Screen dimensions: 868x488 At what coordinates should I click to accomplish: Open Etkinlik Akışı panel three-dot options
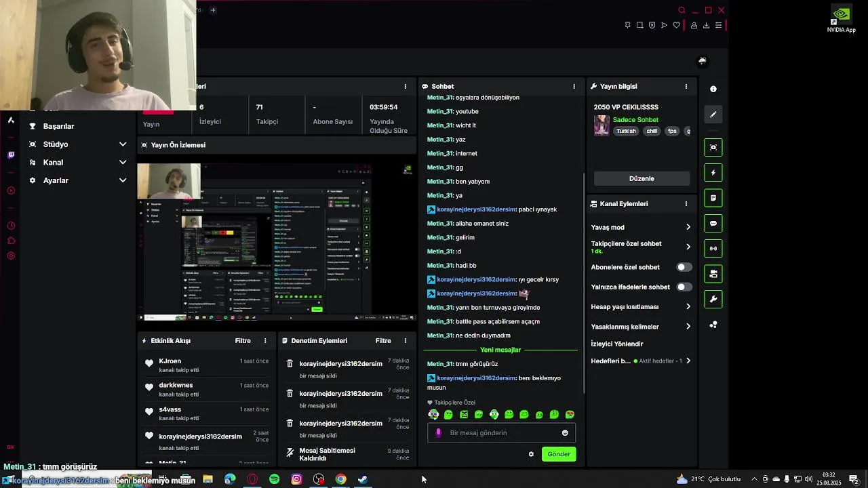pyautogui.click(x=265, y=341)
